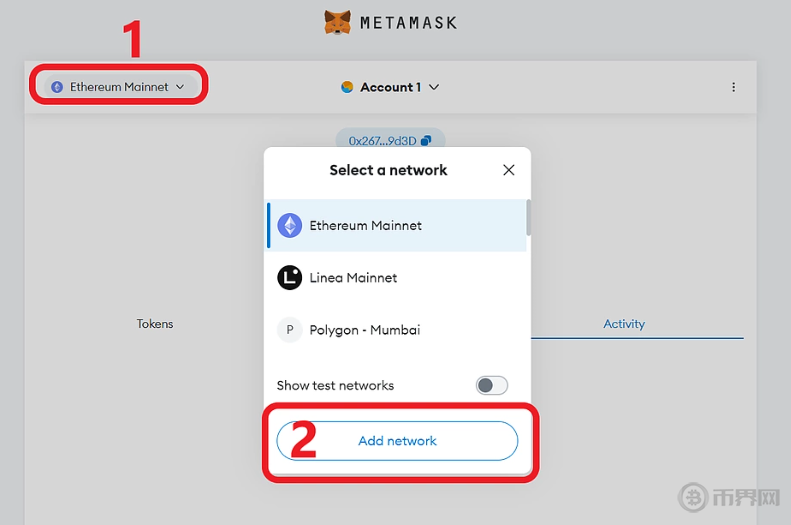Image resolution: width=791 pixels, height=525 pixels.
Task: Open the Ethereum Mainnet network dropdown
Action: coord(118,87)
